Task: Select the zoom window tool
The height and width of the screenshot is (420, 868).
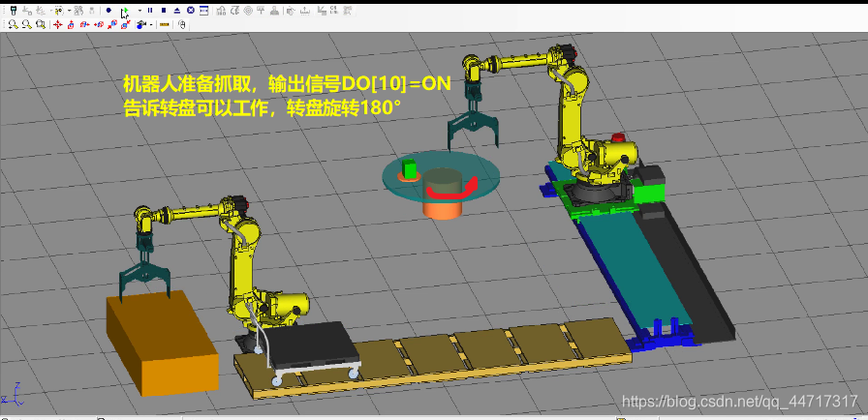Action: coord(41,24)
